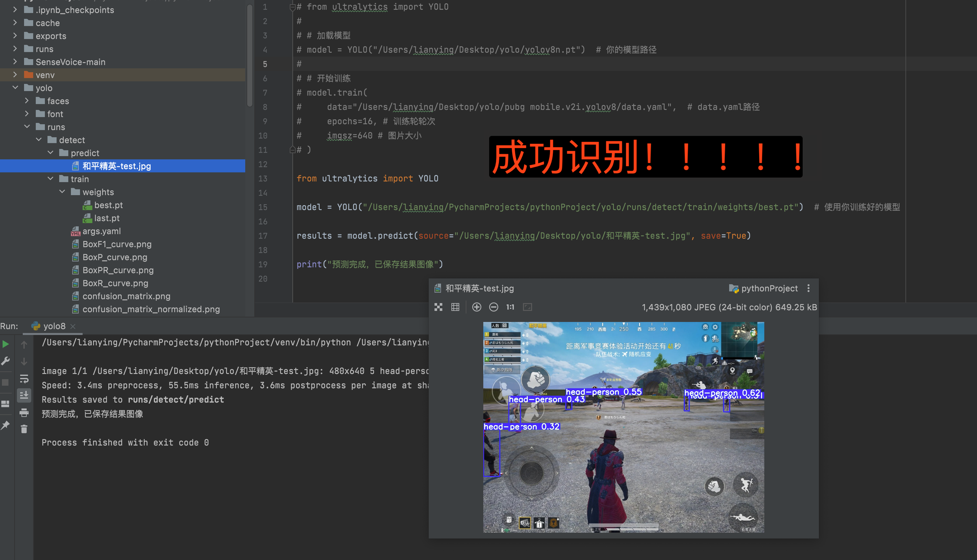Click line number 5 in gutter

(265, 64)
